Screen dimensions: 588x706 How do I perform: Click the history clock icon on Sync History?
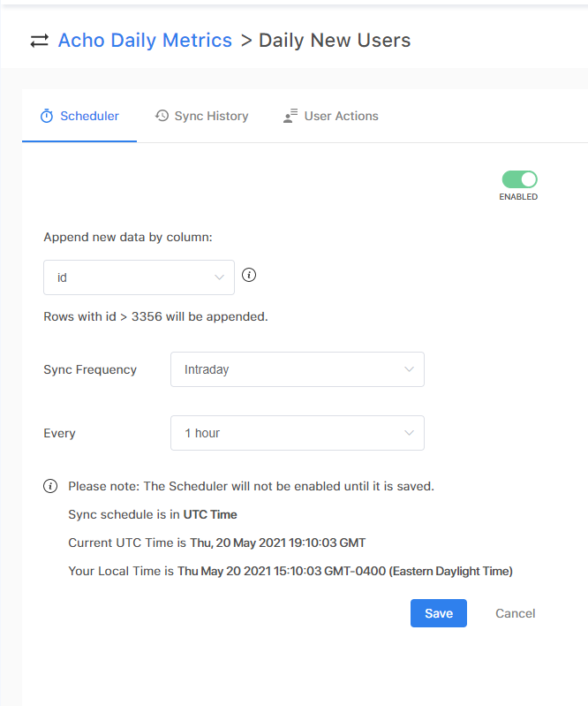click(x=162, y=116)
